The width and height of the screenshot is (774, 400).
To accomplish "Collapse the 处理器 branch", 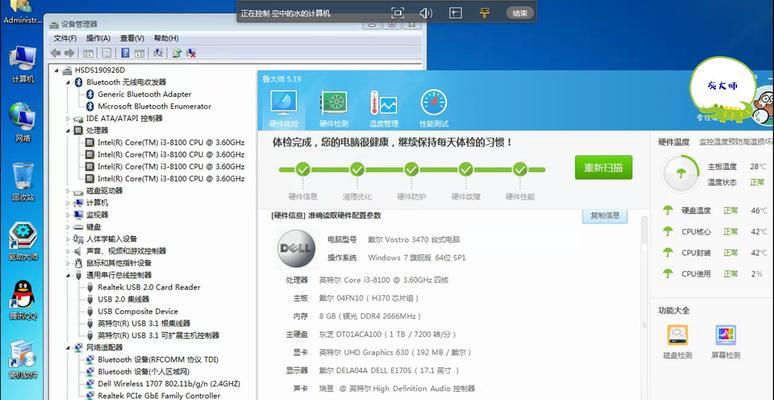I will pos(68,130).
